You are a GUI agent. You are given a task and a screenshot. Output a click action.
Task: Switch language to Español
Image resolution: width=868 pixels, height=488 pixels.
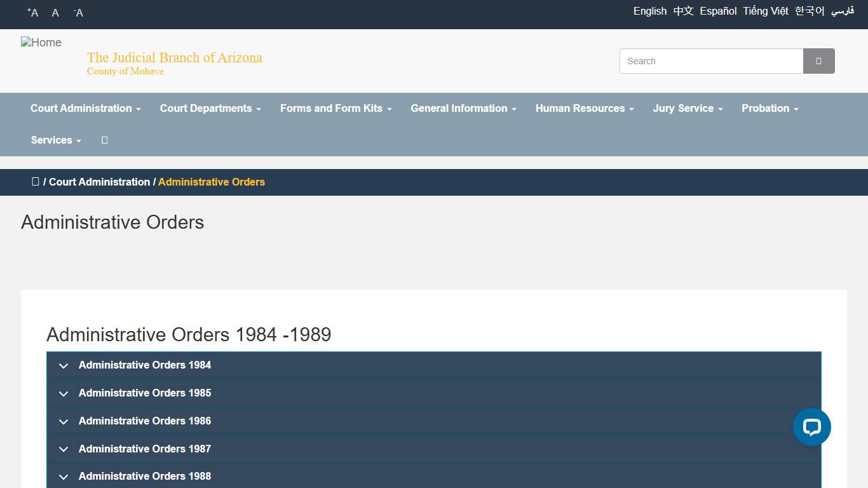pyautogui.click(x=718, y=11)
